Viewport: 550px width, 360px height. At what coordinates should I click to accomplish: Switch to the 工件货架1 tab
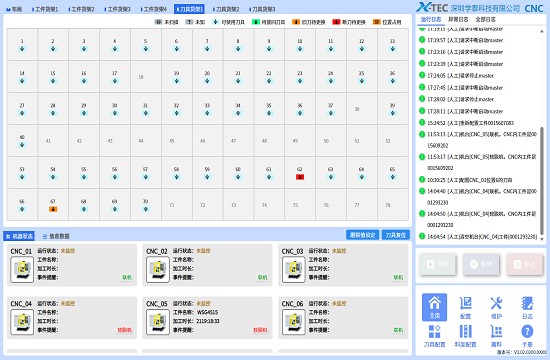[x=45, y=9]
